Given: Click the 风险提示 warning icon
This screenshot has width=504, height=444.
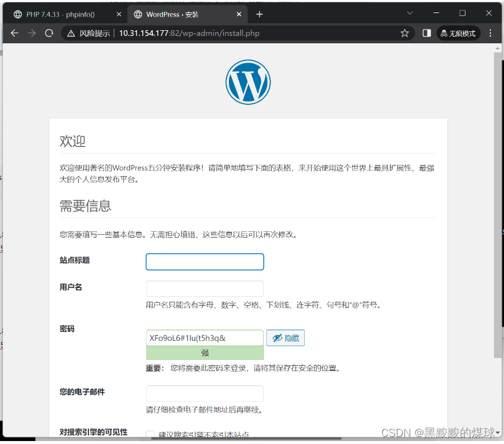Looking at the screenshot, I should tap(70, 33).
